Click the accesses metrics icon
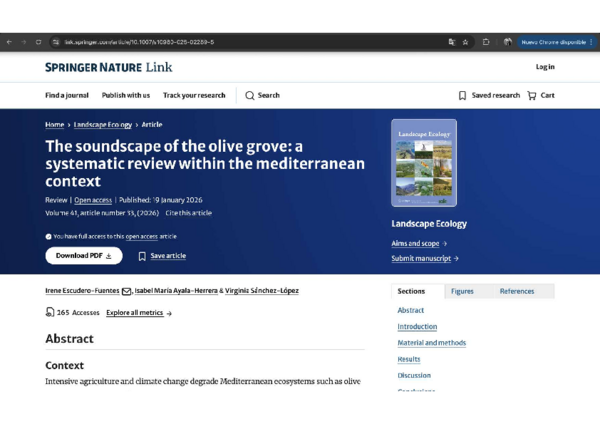The height and width of the screenshot is (424, 600). coord(50,312)
